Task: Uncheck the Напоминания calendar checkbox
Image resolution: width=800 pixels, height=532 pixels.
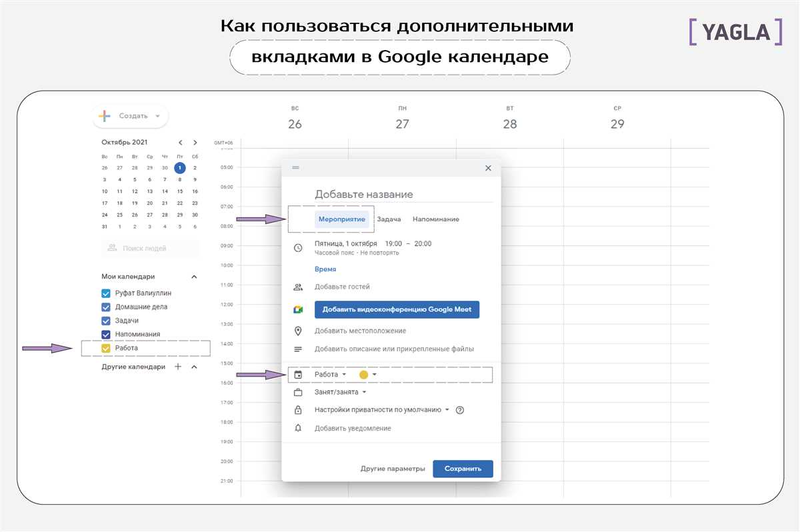Action: tap(105, 335)
